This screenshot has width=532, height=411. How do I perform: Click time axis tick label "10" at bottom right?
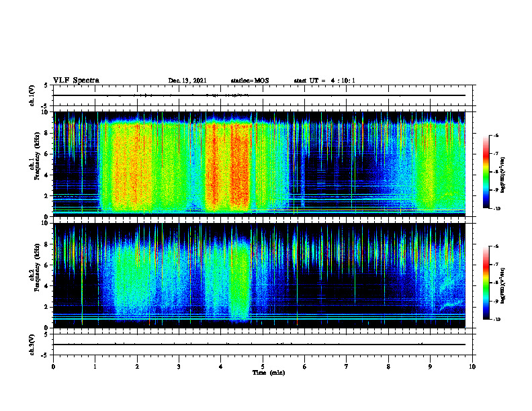pos(472,367)
